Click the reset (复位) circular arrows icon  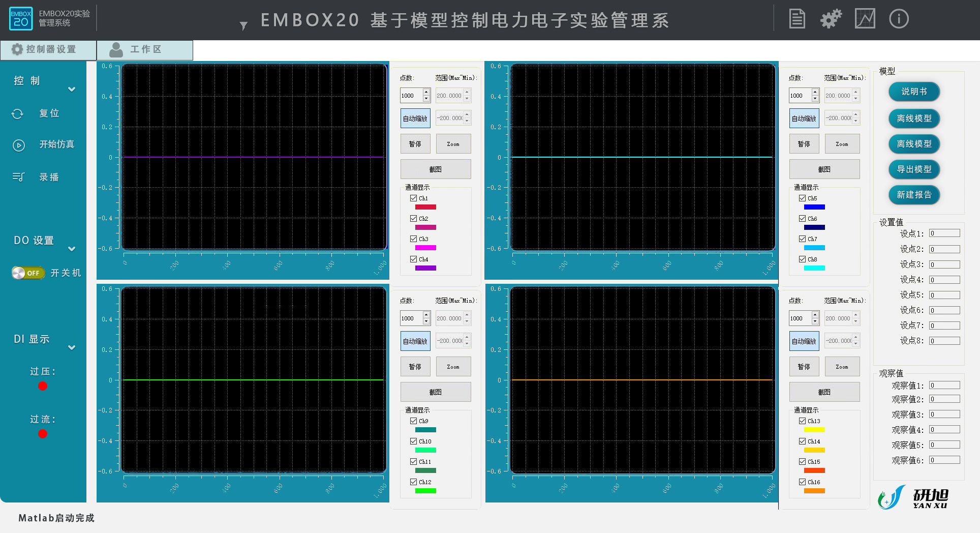pyautogui.click(x=18, y=114)
